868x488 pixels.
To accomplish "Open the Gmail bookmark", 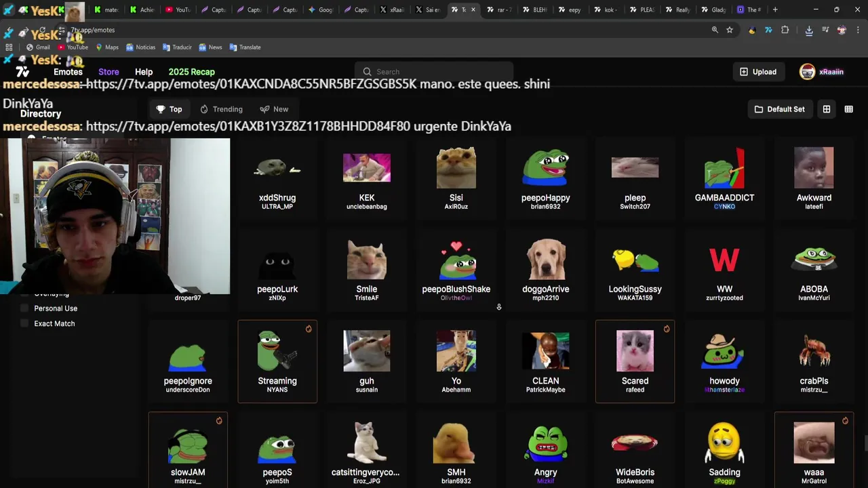I will 38,47.
